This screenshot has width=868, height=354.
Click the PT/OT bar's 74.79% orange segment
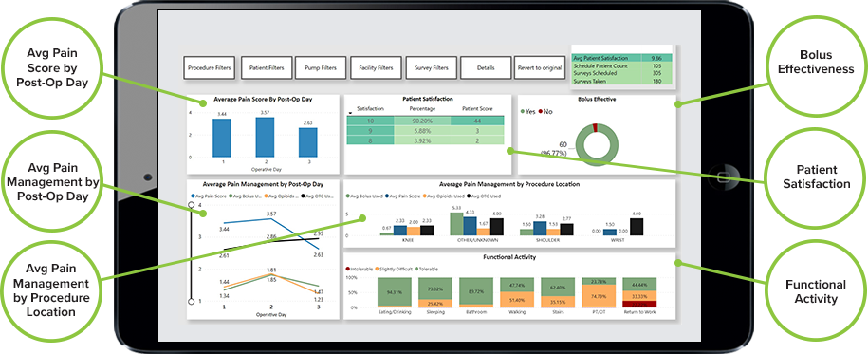click(599, 296)
